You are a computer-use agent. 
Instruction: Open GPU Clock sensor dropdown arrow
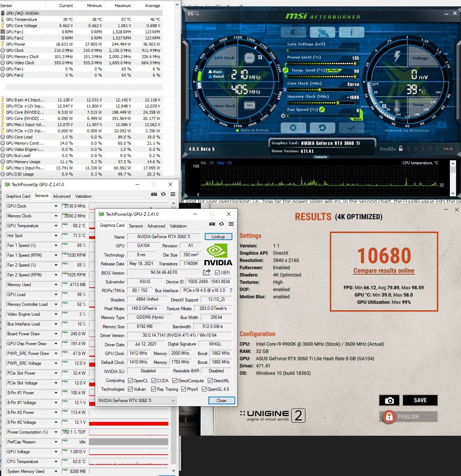point(56,206)
